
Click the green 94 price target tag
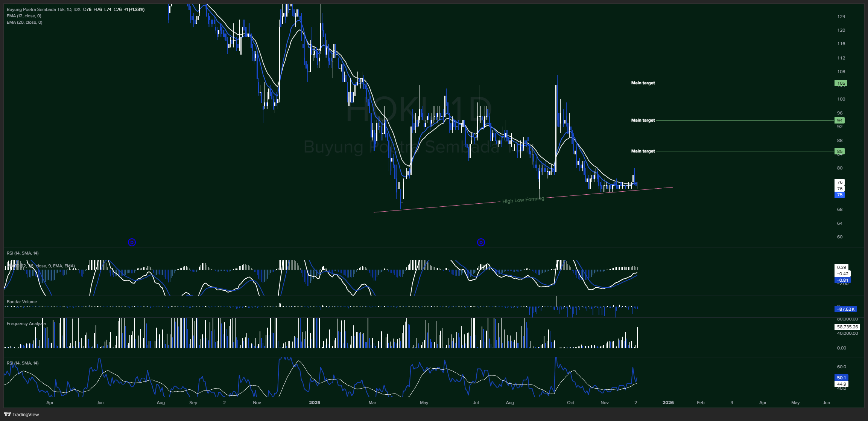click(x=839, y=121)
